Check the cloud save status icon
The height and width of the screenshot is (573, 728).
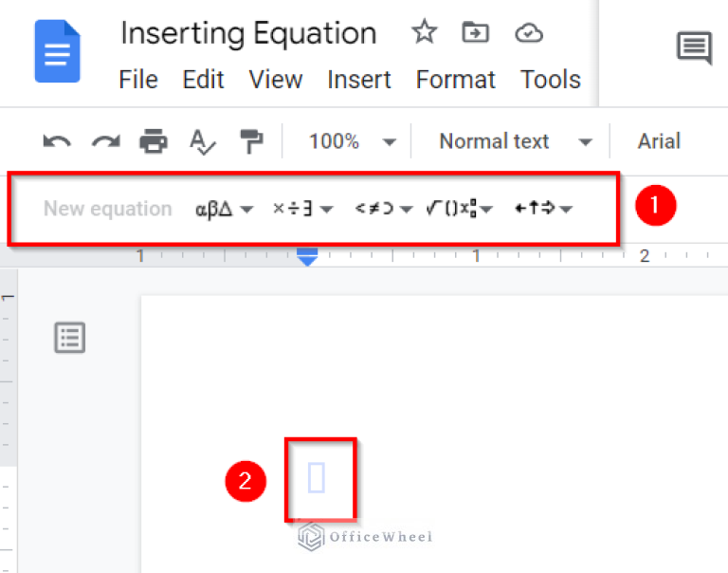(x=528, y=33)
